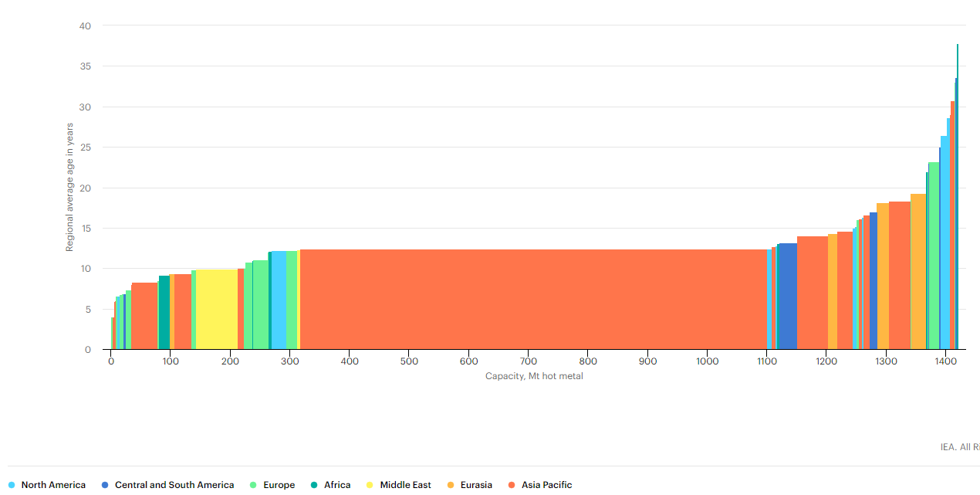This screenshot has height=495, width=980.
Task: Click the Asia Pacific bar between 1150 and 1200
Action: [812, 293]
